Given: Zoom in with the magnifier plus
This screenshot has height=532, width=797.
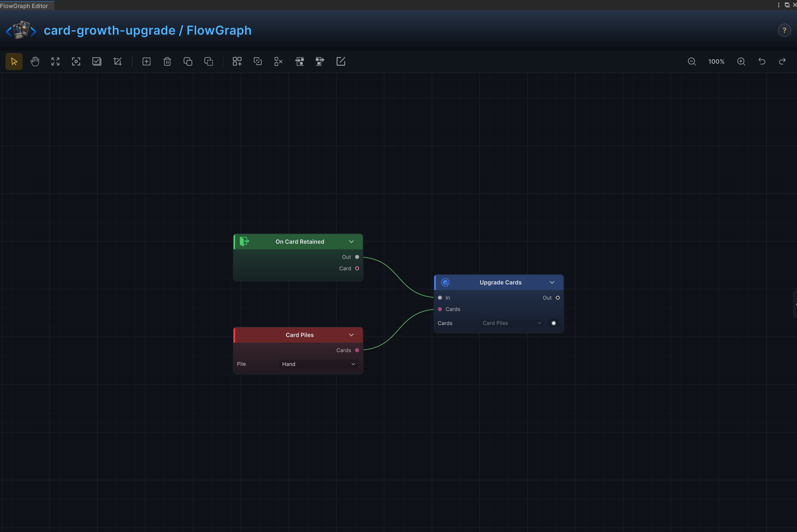Looking at the screenshot, I should coord(741,61).
